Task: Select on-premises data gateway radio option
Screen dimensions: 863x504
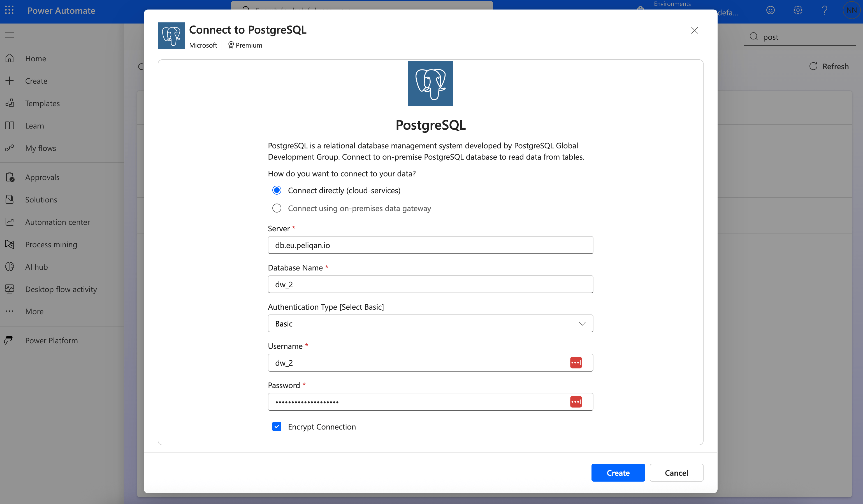Action: (277, 208)
